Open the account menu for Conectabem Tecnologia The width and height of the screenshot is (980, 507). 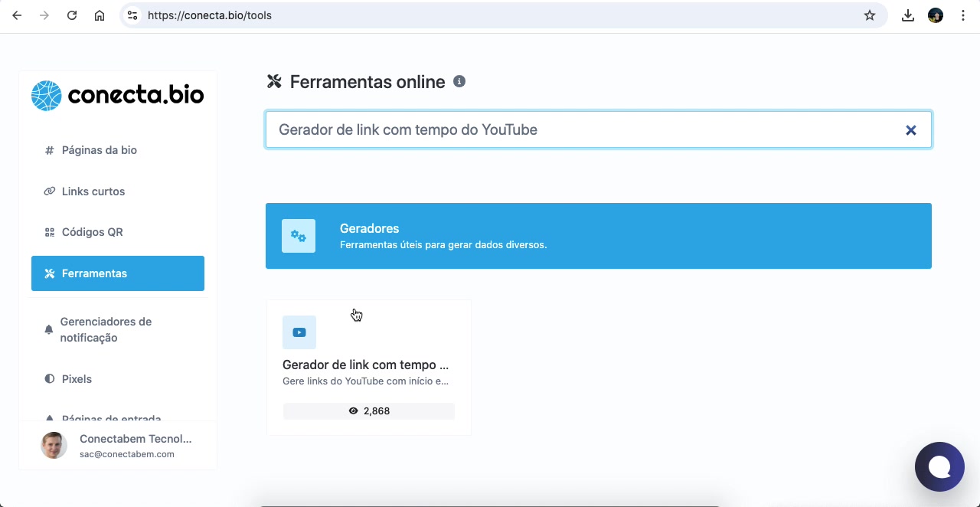click(x=118, y=445)
